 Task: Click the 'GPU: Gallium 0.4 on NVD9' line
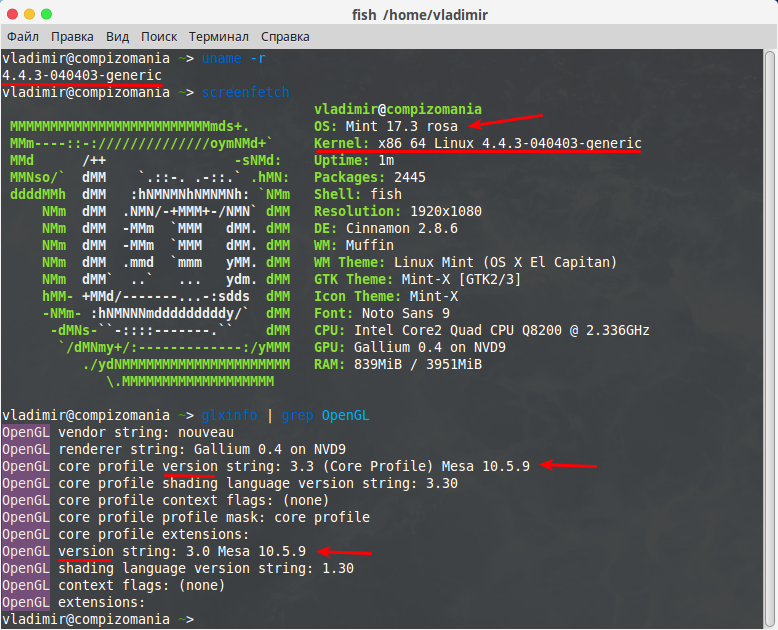[409, 347]
